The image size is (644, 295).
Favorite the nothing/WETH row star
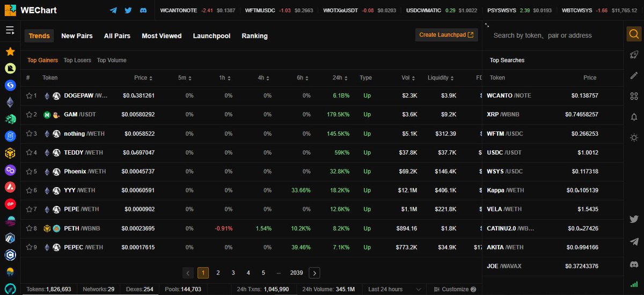pos(29,134)
